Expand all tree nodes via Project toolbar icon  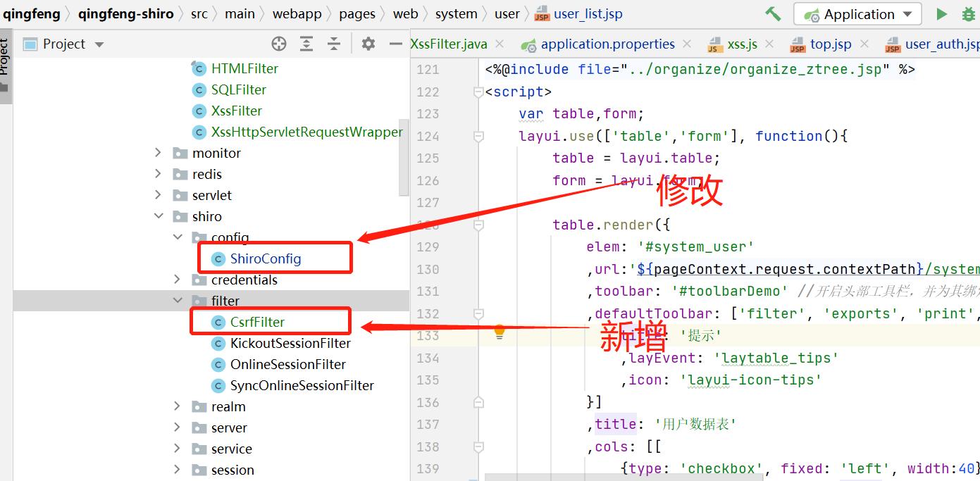point(306,43)
